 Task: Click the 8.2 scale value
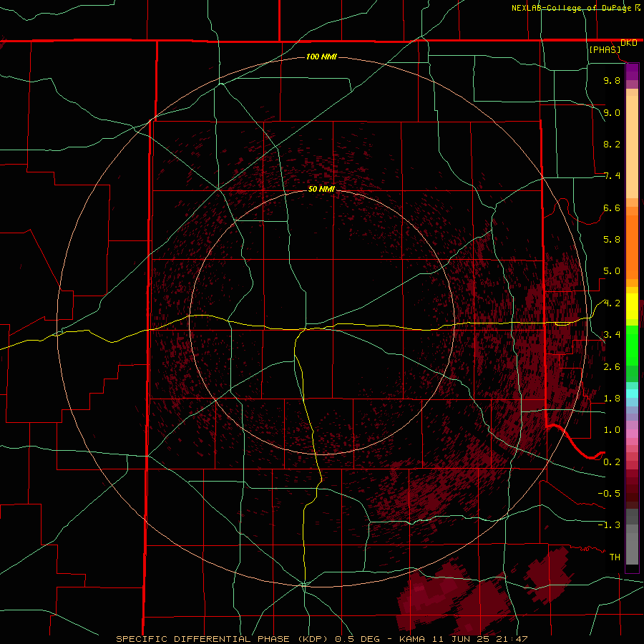point(612,144)
